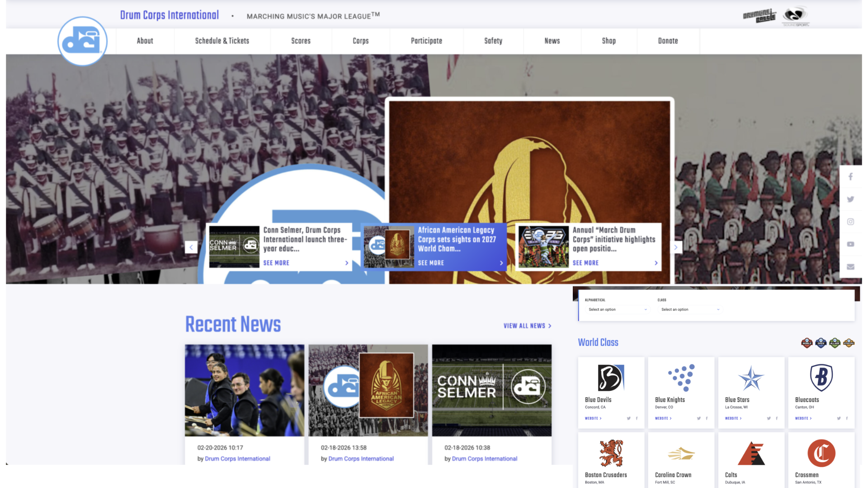Open the Corps menu in the navigation
This screenshot has width=868, height=488.
click(360, 41)
